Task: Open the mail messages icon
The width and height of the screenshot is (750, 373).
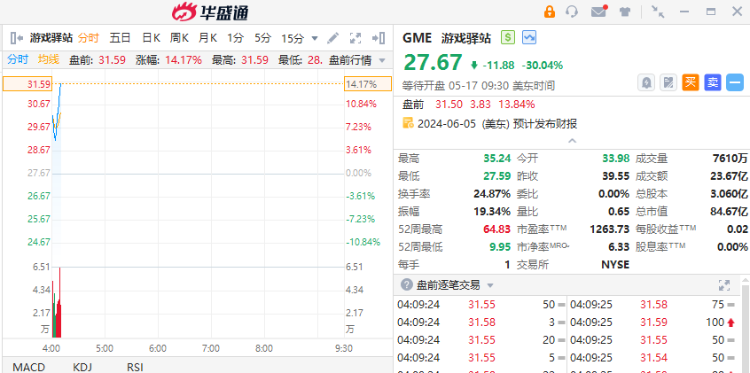Action: 599,11
